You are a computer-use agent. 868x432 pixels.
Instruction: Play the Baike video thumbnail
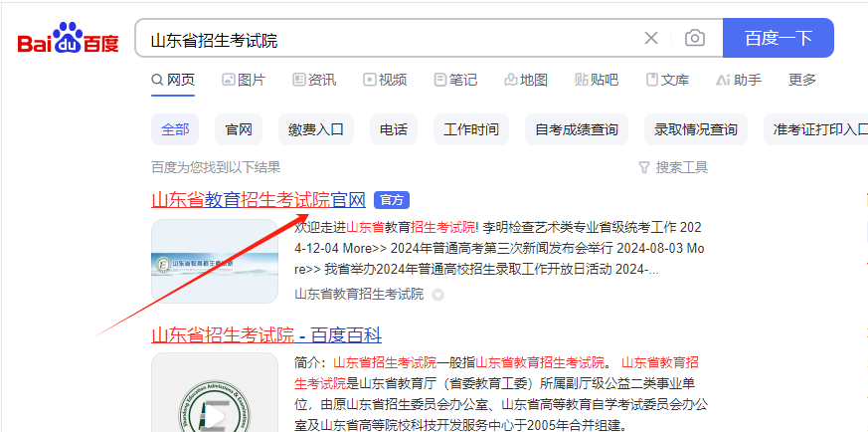tap(214, 415)
